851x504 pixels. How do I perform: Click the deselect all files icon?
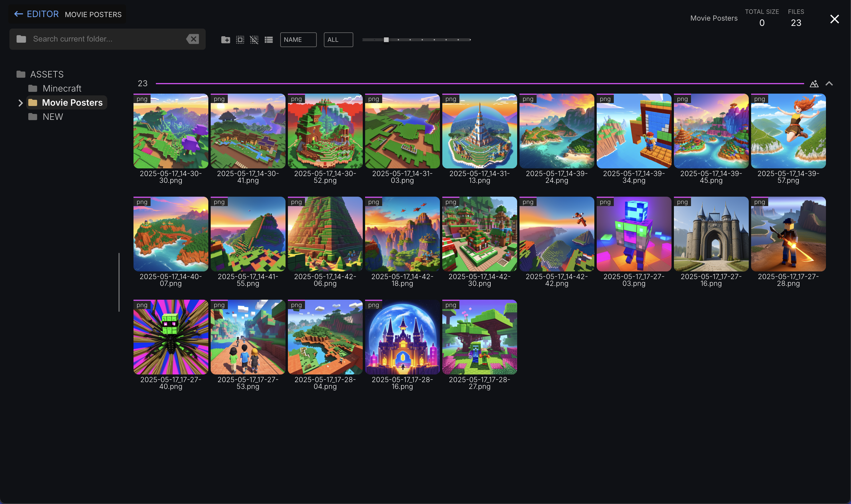254,40
